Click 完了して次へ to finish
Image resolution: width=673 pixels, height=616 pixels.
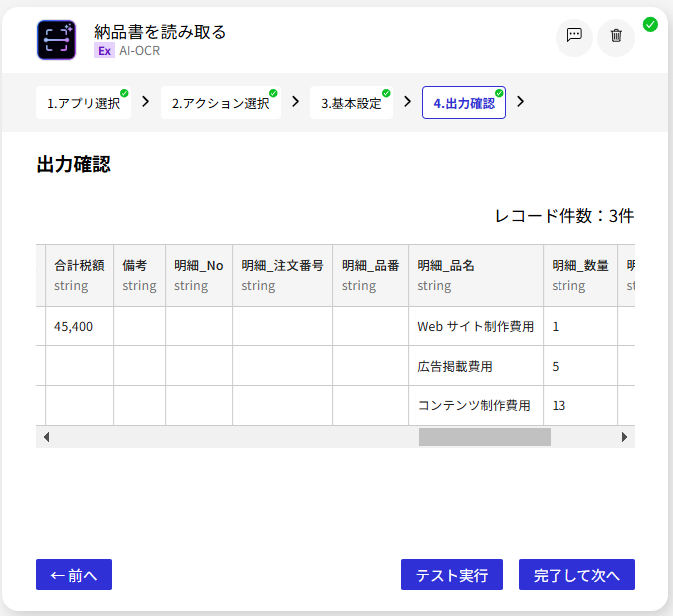(577, 574)
